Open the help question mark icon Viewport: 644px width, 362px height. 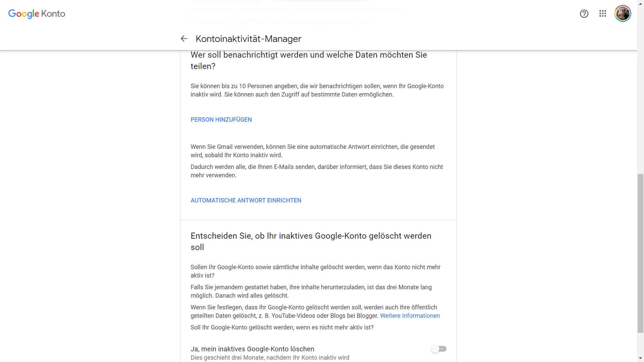(x=584, y=14)
